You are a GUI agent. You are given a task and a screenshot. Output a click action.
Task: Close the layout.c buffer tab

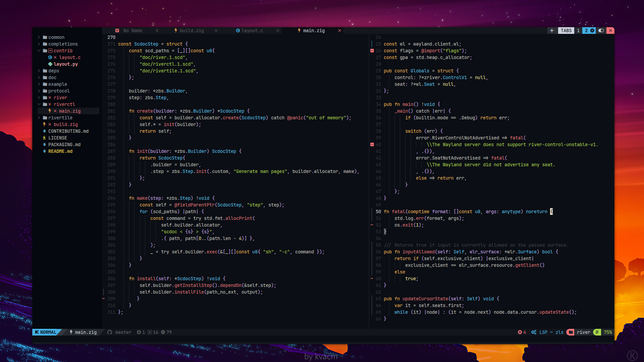click(x=278, y=31)
